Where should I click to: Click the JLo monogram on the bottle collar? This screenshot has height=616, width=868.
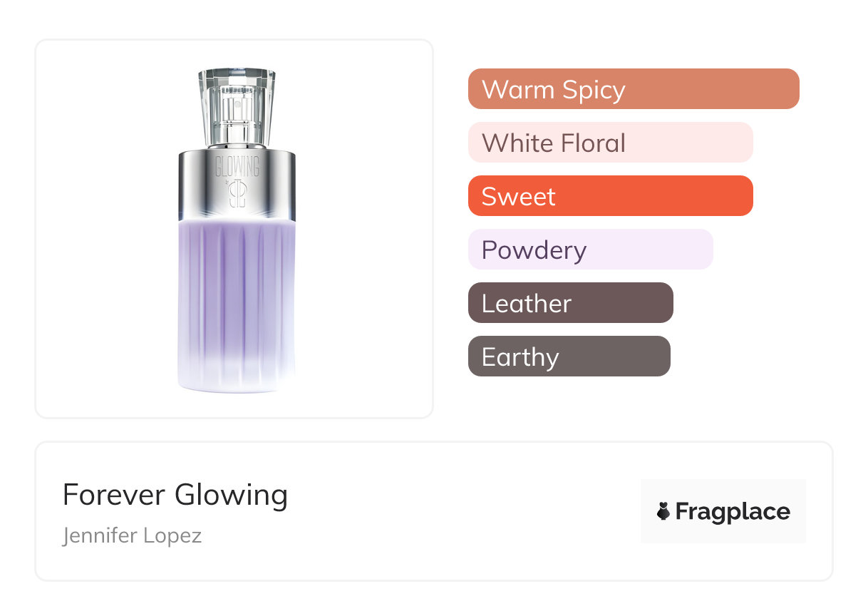coord(237,194)
